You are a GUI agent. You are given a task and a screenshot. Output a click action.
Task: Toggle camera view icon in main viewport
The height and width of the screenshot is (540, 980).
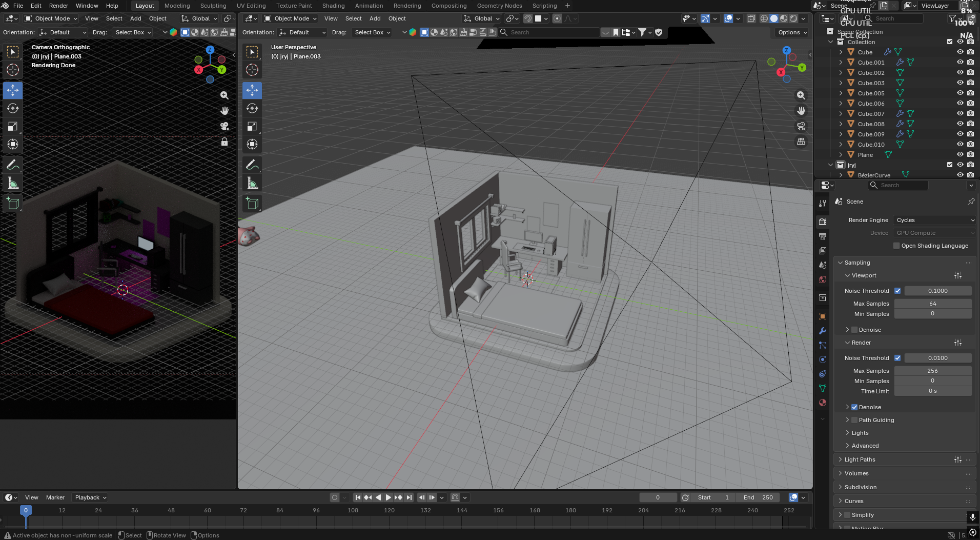[x=801, y=126]
